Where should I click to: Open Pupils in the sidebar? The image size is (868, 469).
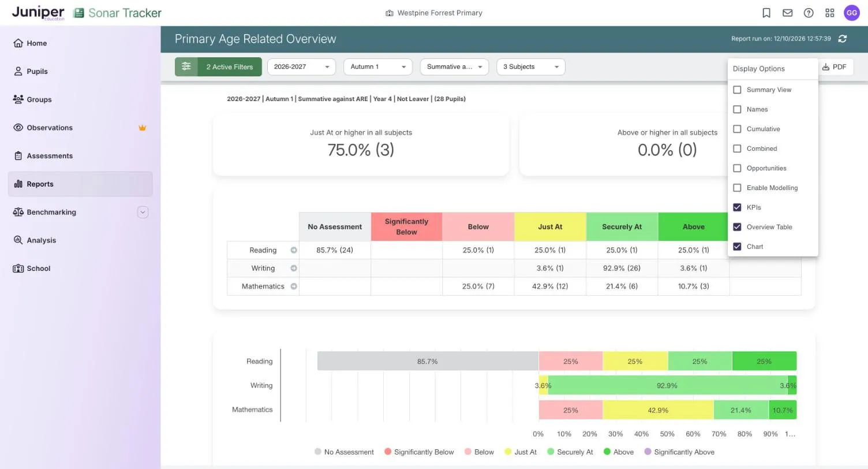point(80,72)
